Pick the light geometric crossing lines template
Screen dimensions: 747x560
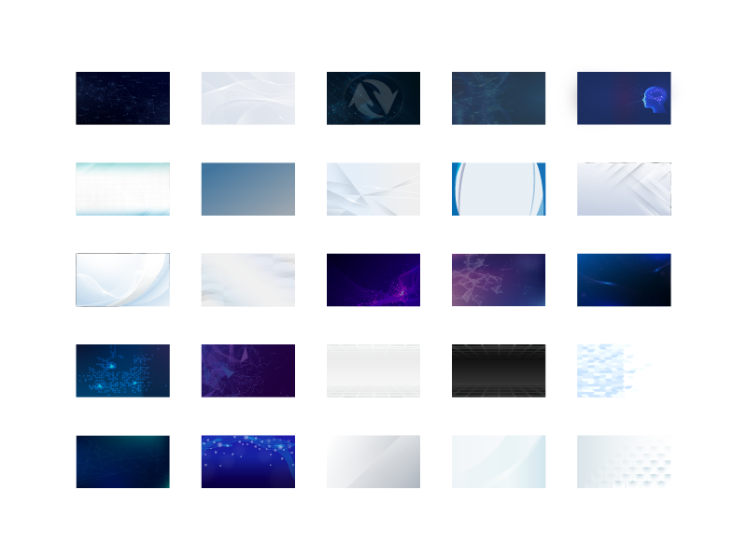(373, 189)
